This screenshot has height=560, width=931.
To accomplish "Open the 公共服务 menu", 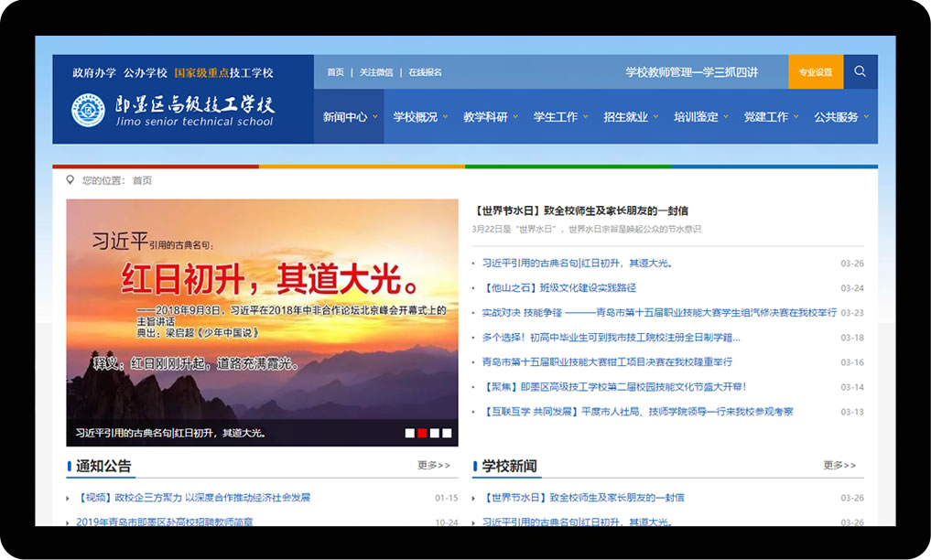I will pos(836,117).
